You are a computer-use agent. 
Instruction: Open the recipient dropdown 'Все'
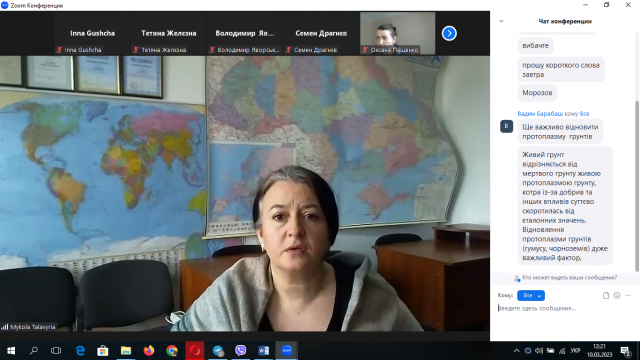point(531,295)
